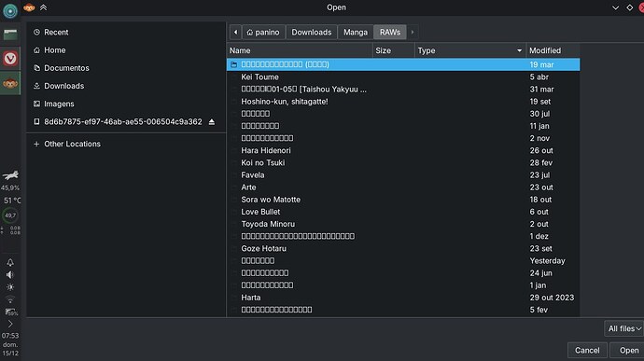Click the Open button
644x361 pixels.
627,351
